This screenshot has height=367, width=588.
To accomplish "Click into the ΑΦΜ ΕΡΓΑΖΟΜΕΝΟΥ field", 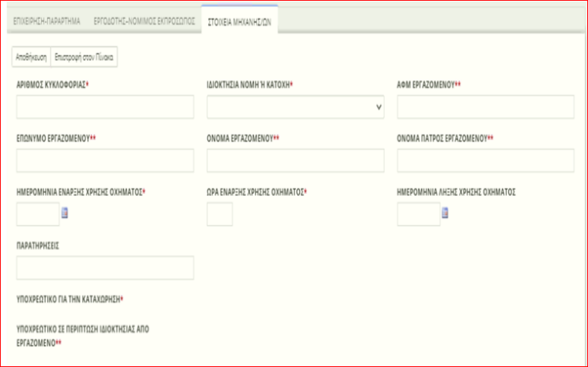I will tap(485, 108).
